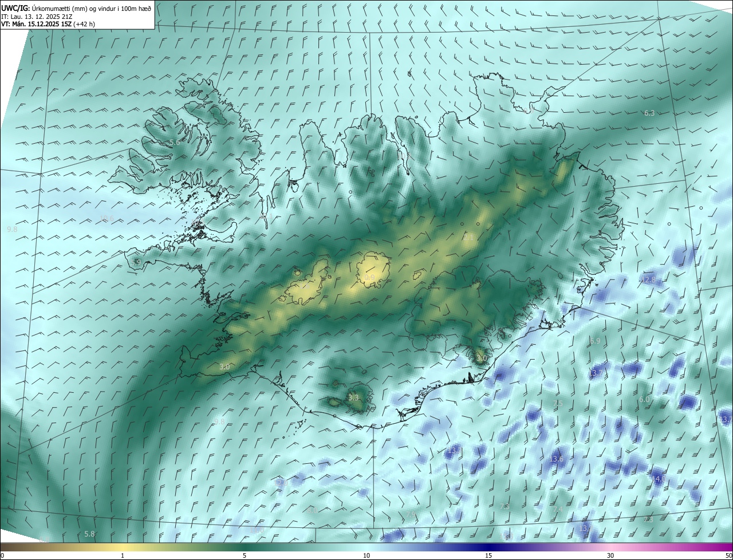
Task: Click the 6.3 value label on the map
Action: tap(649, 113)
